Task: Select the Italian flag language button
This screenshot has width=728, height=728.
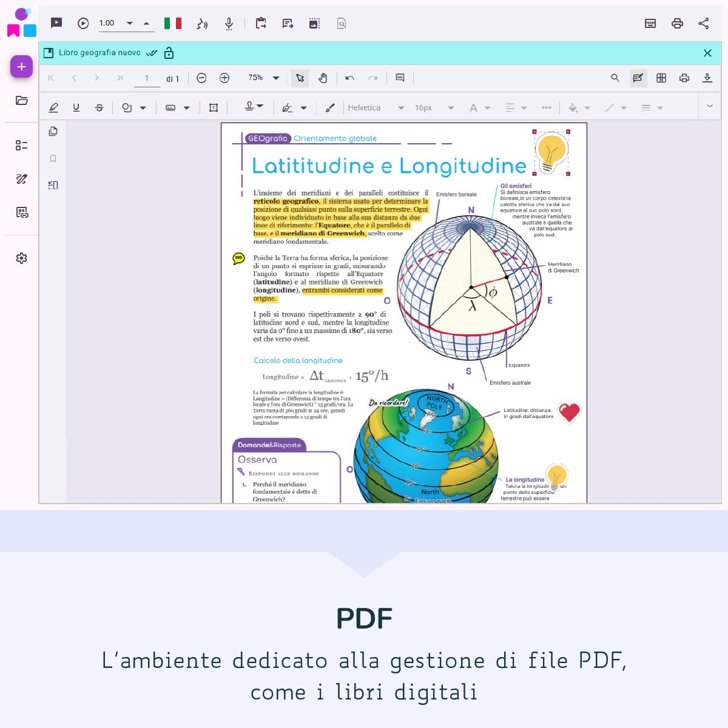Action: [173, 24]
